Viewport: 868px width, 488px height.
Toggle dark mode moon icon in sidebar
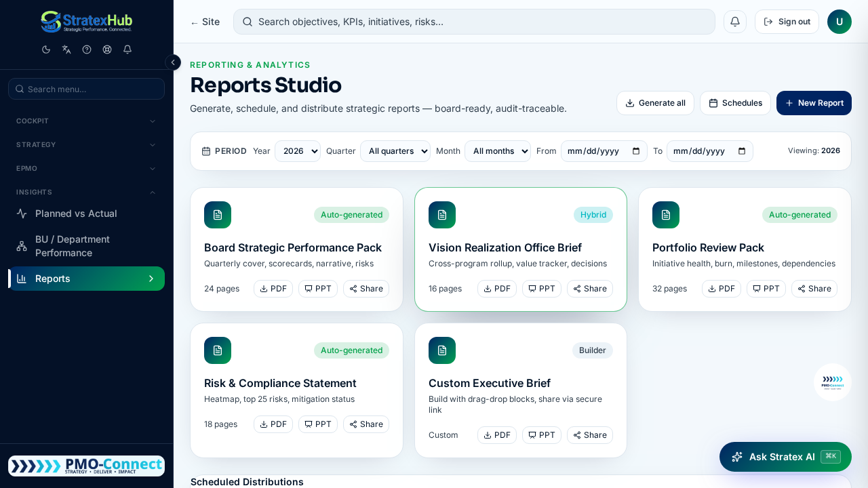pyautogui.click(x=46, y=49)
